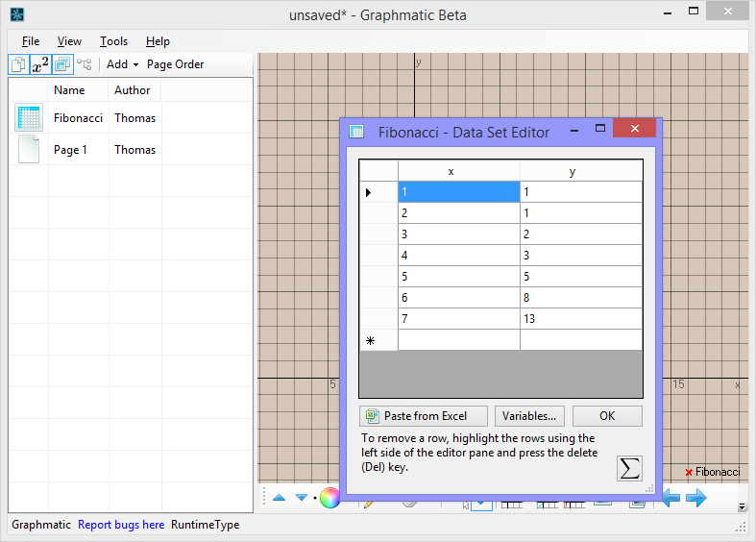Image resolution: width=756 pixels, height=542 pixels.
Task: Click the x column header in the editor
Action: [459, 171]
